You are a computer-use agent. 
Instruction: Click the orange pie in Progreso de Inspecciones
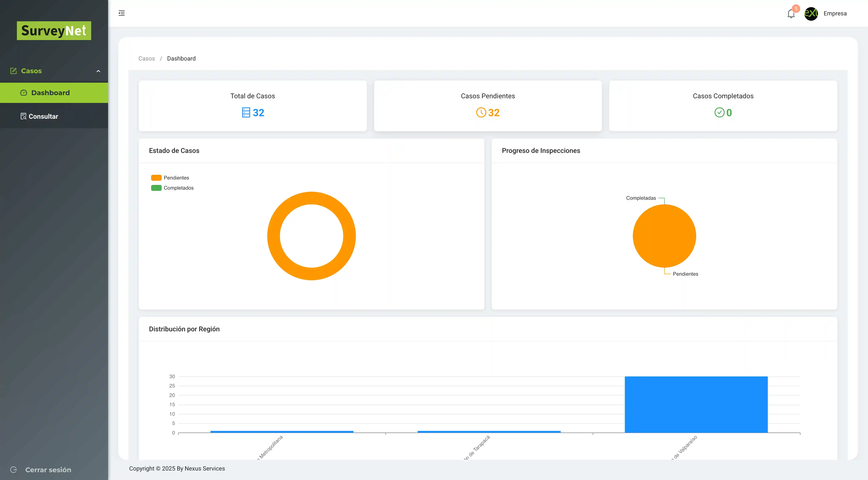(x=664, y=236)
